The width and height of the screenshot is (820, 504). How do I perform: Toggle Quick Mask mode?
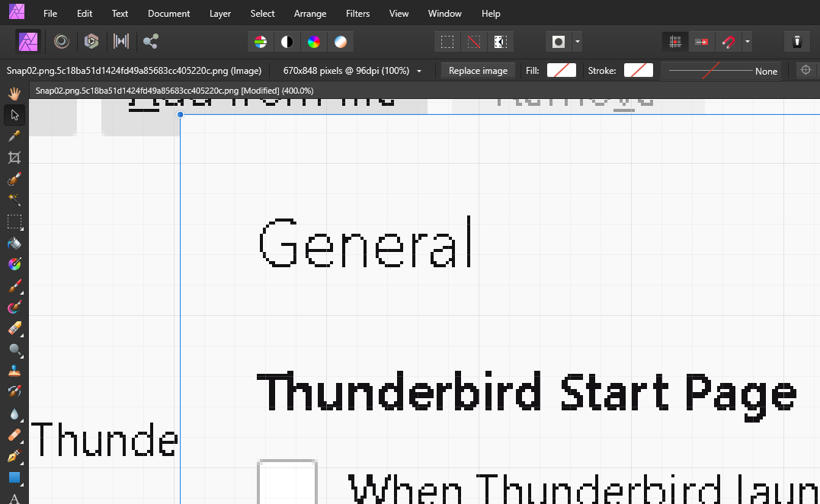point(559,43)
